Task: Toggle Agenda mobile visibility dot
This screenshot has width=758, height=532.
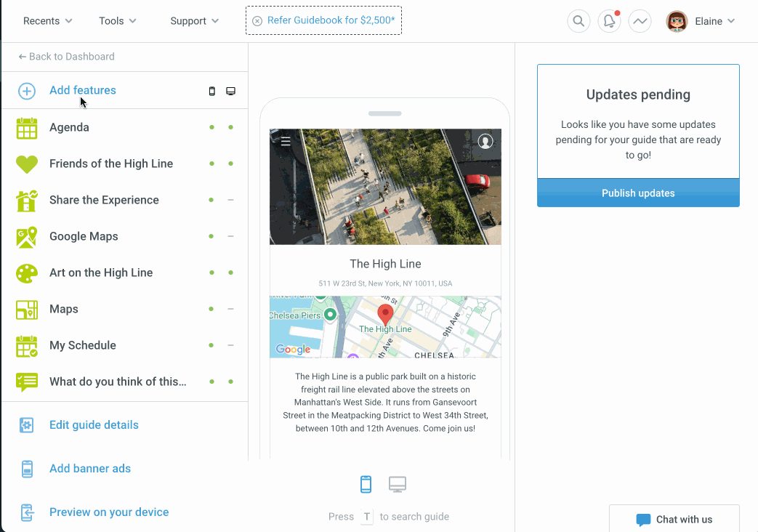Action: [211, 127]
